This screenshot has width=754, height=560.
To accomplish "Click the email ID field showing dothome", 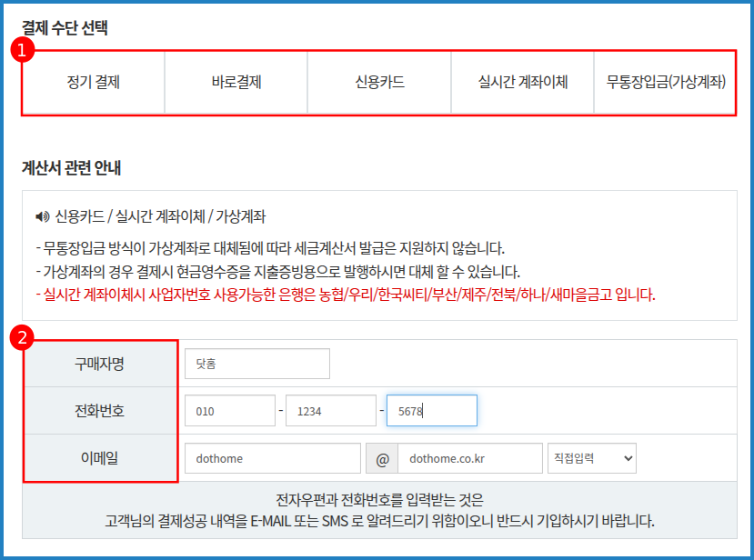I will click(x=271, y=458).
